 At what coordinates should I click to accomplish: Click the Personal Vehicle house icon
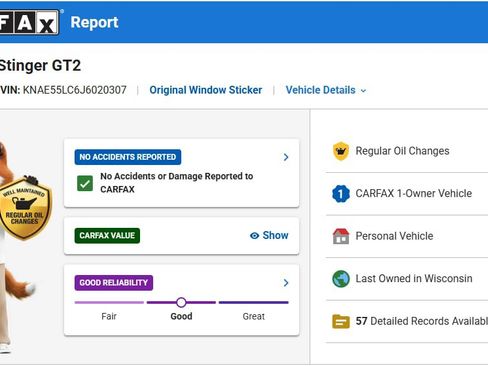(341, 236)
